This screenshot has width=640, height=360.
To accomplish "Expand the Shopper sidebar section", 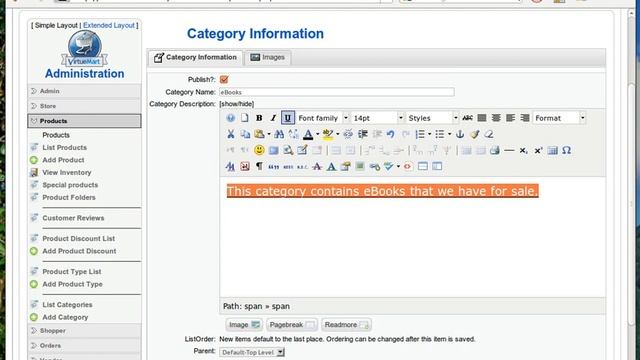I will pyautogui.click(x=84, y=331).
